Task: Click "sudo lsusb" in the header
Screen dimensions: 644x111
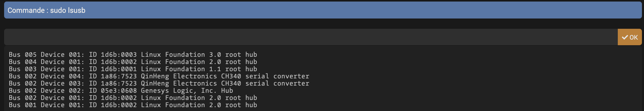Action: point(68,10)
